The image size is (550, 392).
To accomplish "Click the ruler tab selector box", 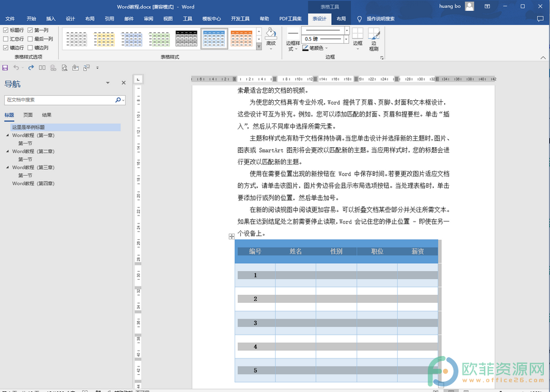I will pos(138,79).
